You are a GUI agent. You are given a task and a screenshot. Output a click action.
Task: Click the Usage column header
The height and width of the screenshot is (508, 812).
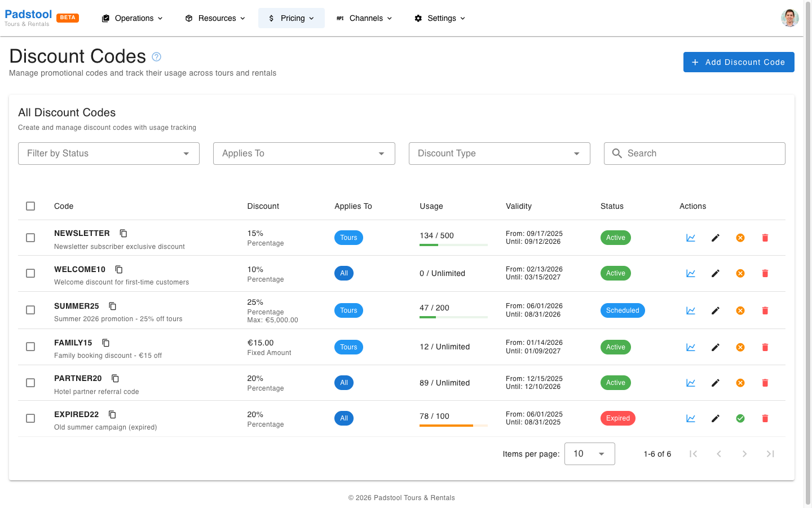431,206
